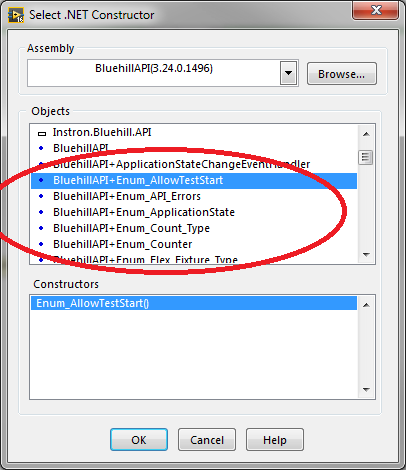Click the Browse... button
This screenshot has height=470, width=406.
tap(342, 74)
